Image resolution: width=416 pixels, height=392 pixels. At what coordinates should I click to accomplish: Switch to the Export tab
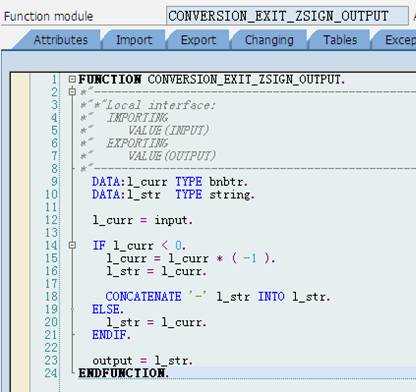coord(198,40)
